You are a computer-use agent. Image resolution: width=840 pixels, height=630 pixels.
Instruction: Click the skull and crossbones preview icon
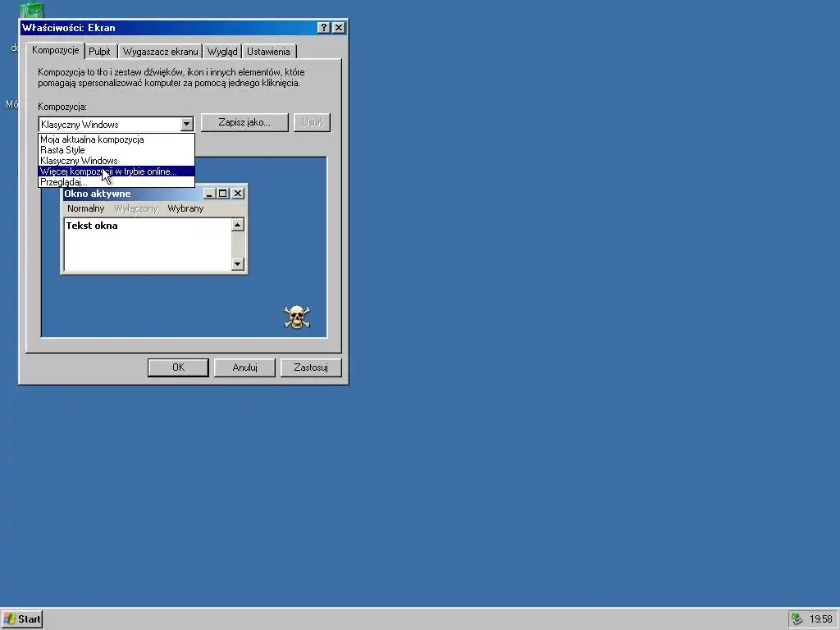point(297,317)
